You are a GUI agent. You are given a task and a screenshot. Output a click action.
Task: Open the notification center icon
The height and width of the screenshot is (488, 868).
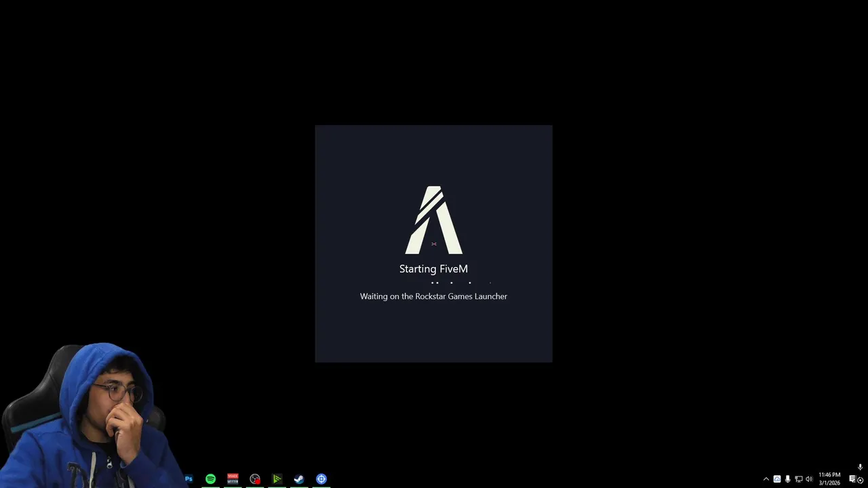click(853, 479)
